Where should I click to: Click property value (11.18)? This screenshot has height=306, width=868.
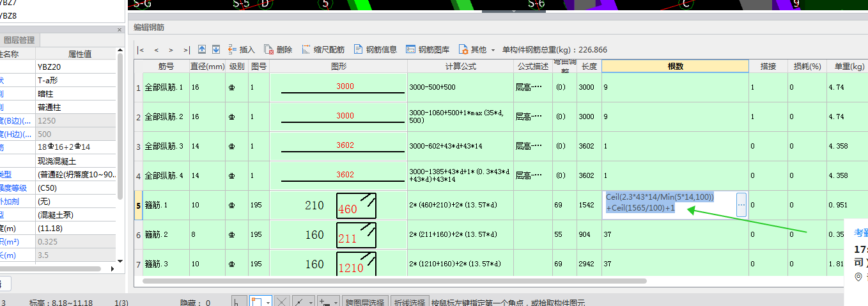click(75, 229)
